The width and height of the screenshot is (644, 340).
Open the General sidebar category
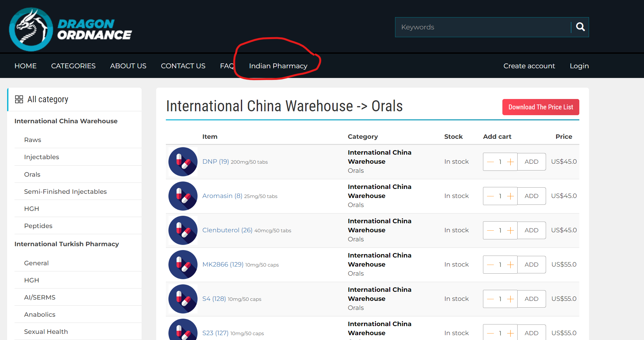pyautogui.click(x=37, y=263)
